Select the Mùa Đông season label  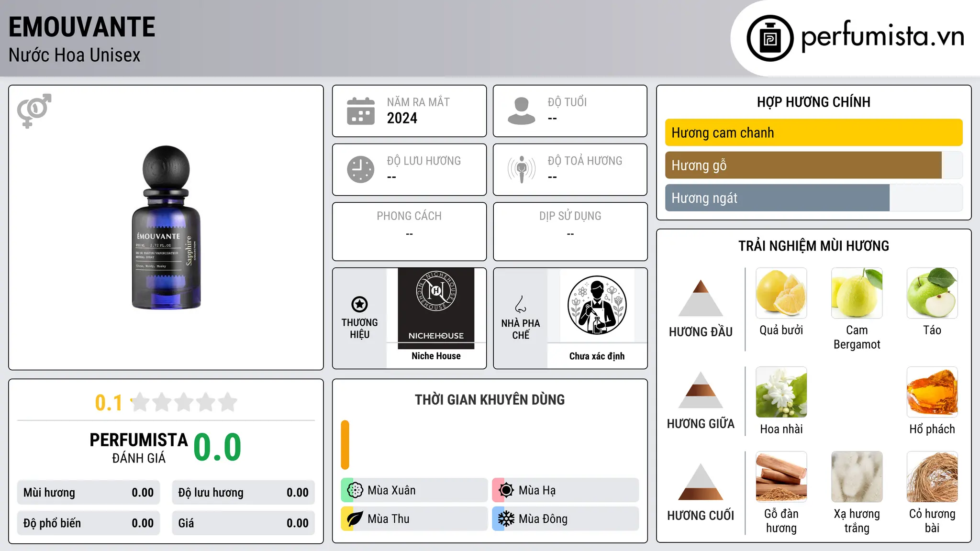pos(543,519)
